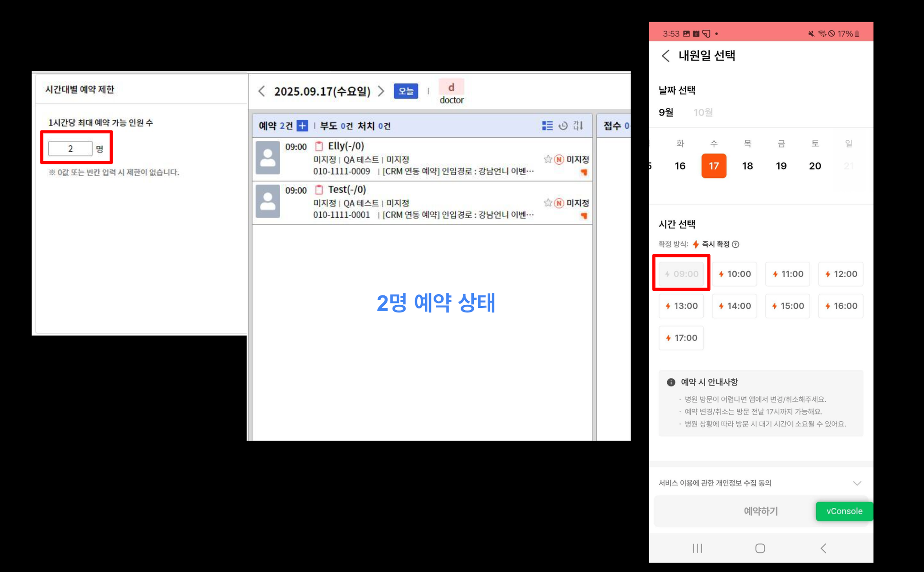Switch to list view icon
Image resolution: width=924 pixels, height=572 pixels.
tap(547, 126)
